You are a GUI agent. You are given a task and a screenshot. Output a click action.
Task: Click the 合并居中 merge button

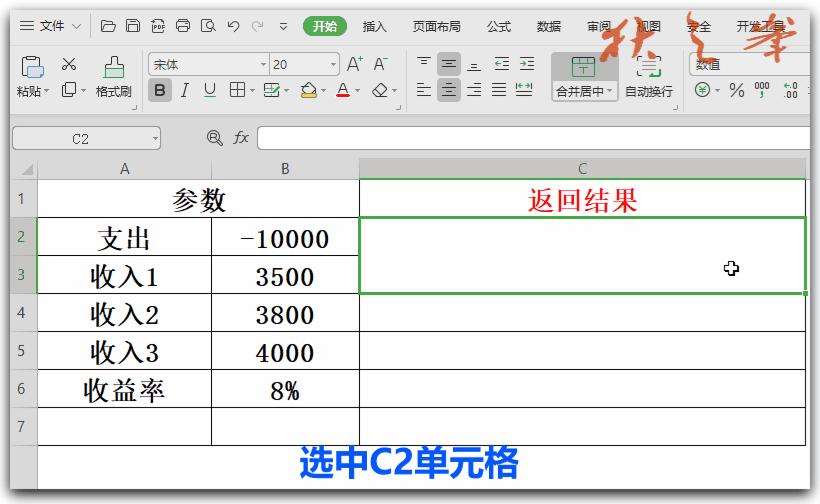coord(584,77)
